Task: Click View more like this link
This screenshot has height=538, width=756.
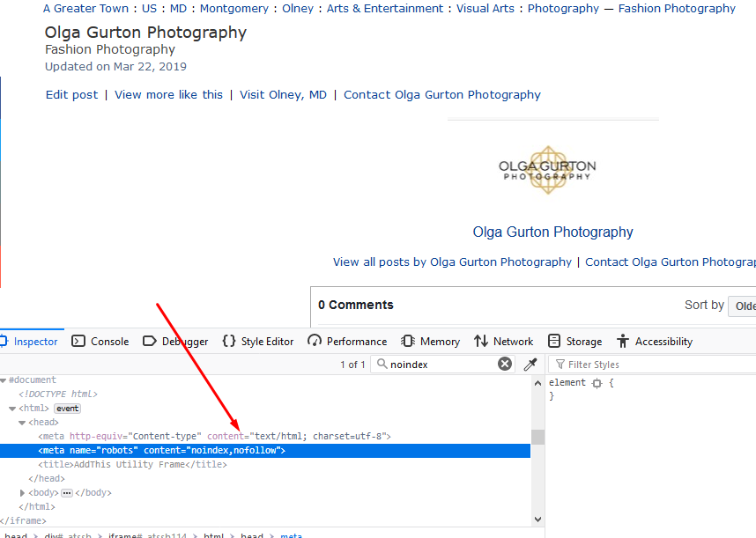Action: click(x=169, y=95)
